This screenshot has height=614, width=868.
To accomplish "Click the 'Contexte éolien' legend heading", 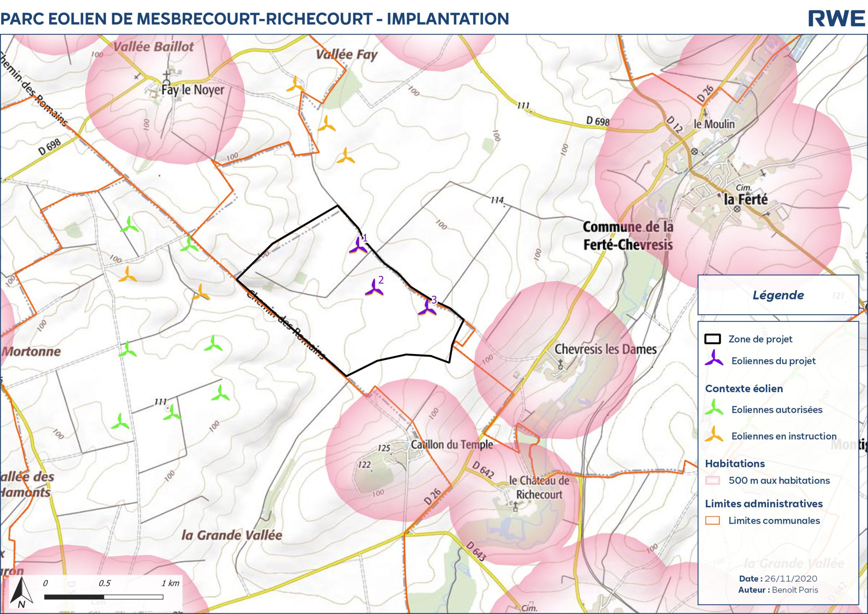I will (x=744, y=388).
